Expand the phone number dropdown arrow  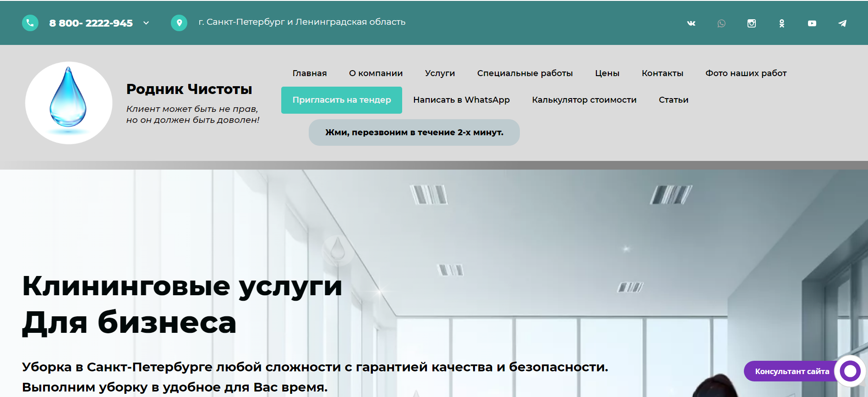[146, 23]
